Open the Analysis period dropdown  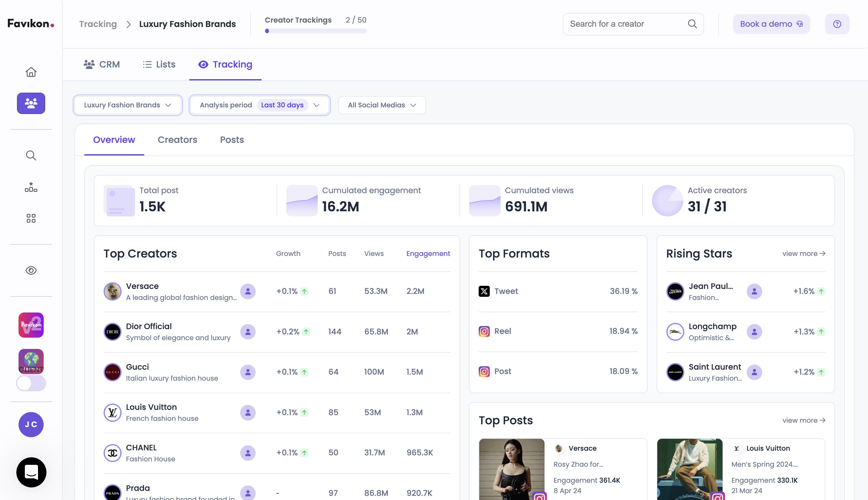[259, 105]
